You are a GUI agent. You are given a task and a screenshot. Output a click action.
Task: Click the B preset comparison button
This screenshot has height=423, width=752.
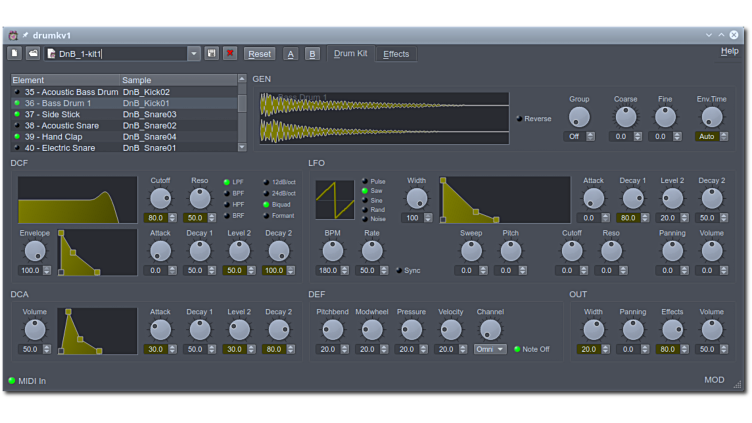312,54
